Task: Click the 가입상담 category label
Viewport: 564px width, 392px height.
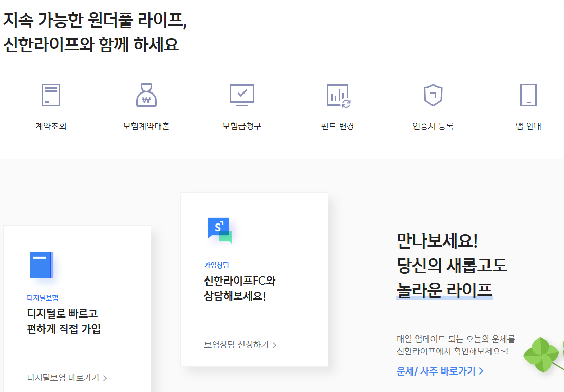Action: click(217, 265)
